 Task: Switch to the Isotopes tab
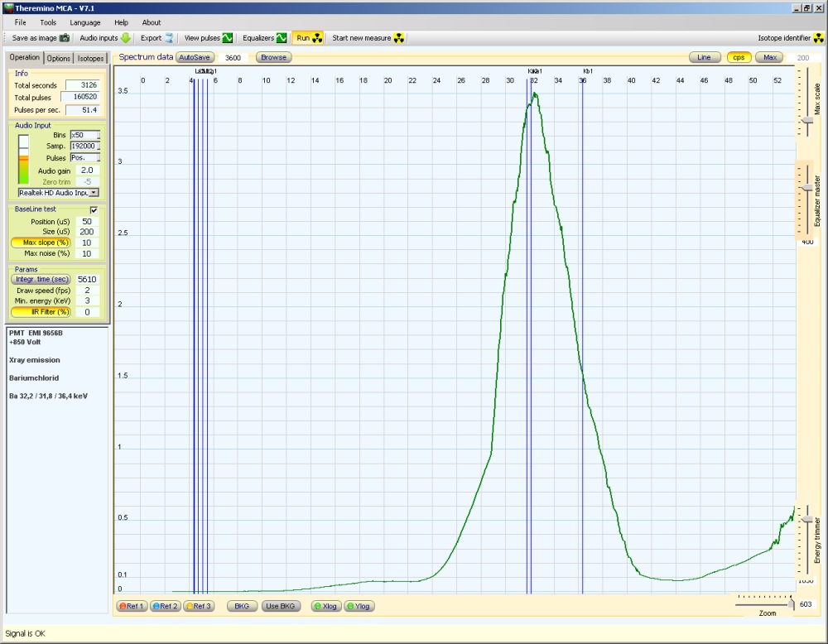(90, 58)
